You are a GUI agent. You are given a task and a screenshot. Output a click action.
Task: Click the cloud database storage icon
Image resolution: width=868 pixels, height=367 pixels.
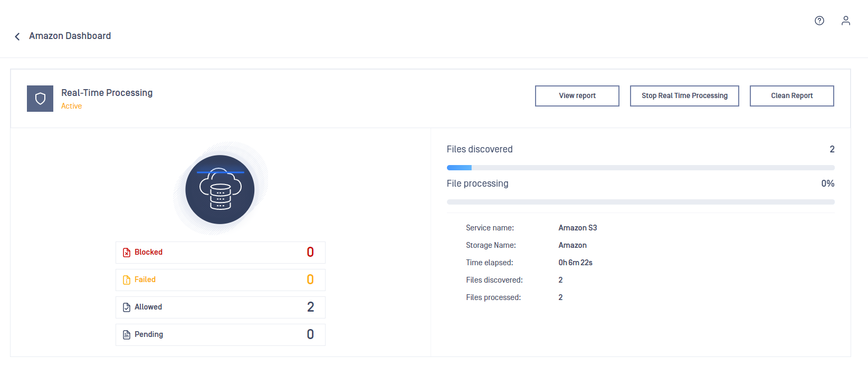click(220, 189)
